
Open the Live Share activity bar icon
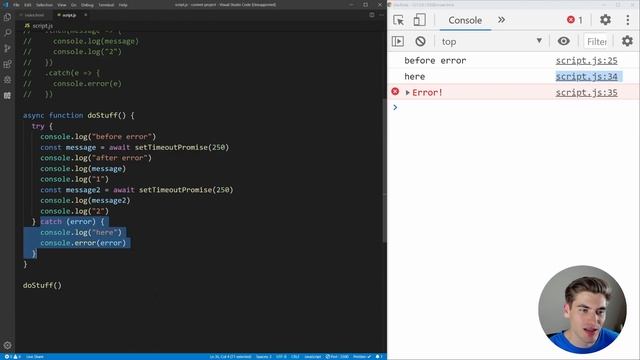click(7, 96)
